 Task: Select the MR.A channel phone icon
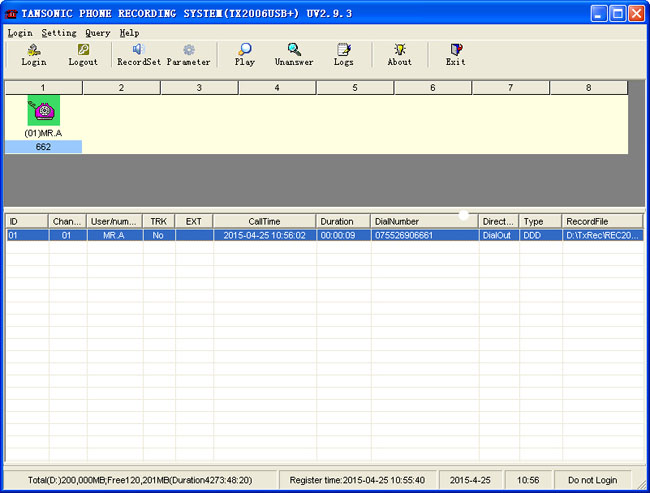[x=43, y=111]
